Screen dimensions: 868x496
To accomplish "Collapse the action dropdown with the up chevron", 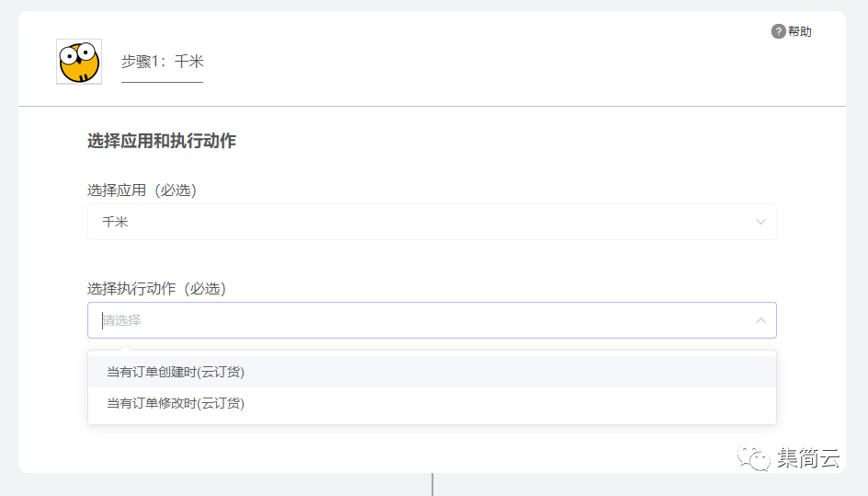I will tap(760, 320).
